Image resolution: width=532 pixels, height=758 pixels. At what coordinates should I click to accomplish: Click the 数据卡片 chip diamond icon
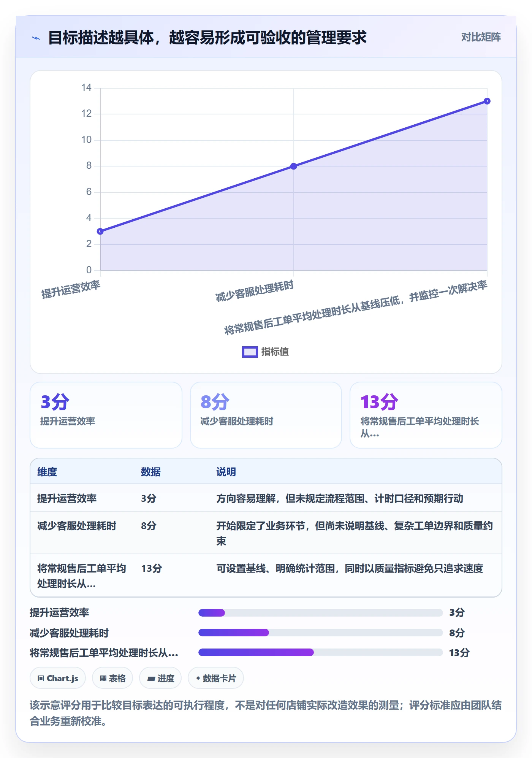click(198, 678)
